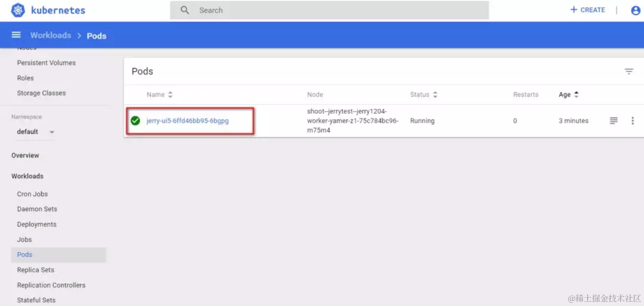Open Jobs in sidebar
Screen dimensions: 644x306
click(24, 239)
